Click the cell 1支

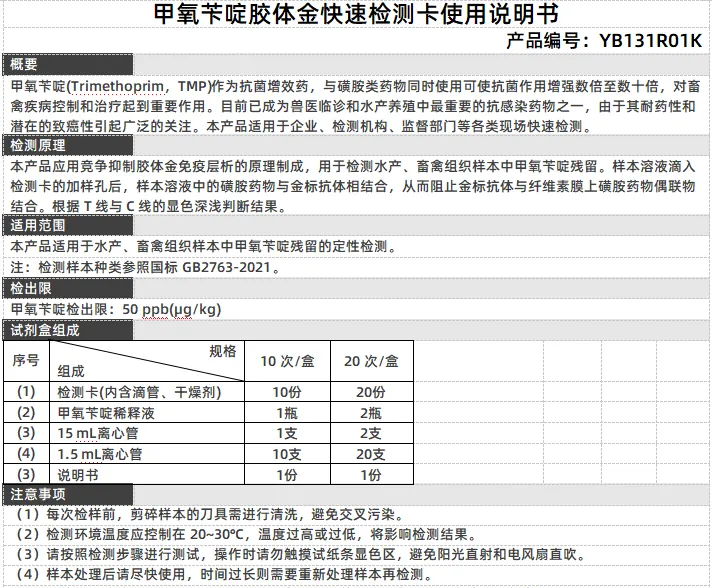tap(287, 433)
